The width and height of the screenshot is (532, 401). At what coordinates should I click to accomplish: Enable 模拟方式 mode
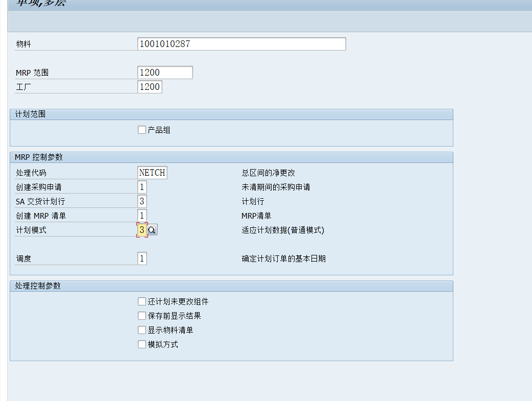click(x=141, y=344)
